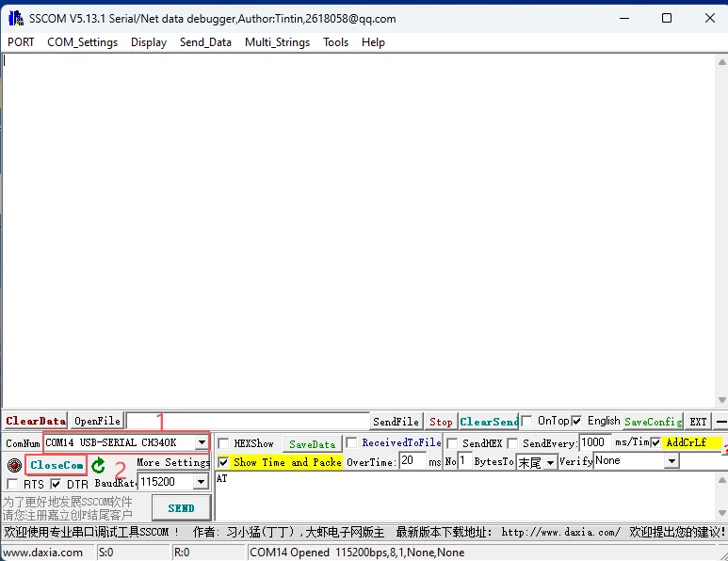Toggle the DTR checkbox
Viewport: 728px width, 561px height.
[x=57, y=484]
